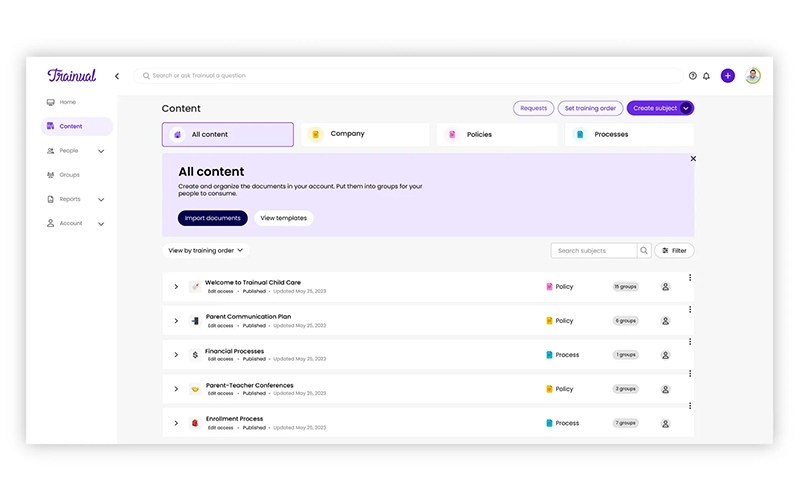Image resolution: width=800 pixels, height=500 pixels.
Task: Click the purple plus add button
Action: 728,76
